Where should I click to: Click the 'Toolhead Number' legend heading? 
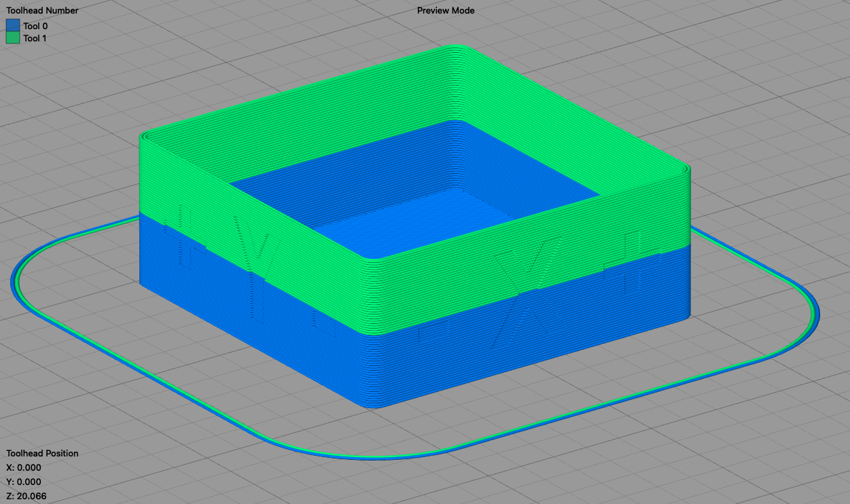click(42, 10)
